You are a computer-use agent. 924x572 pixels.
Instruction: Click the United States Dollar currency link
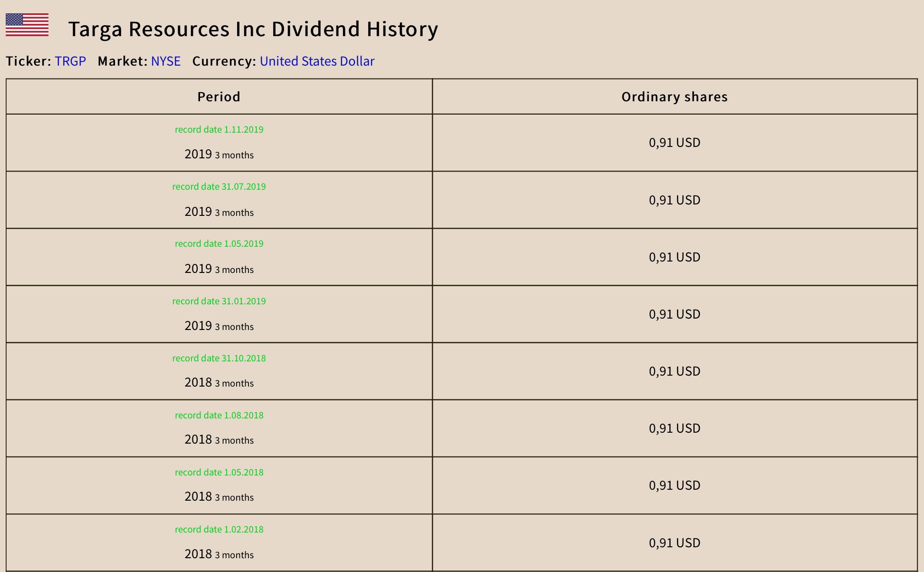tap(317, 61)
